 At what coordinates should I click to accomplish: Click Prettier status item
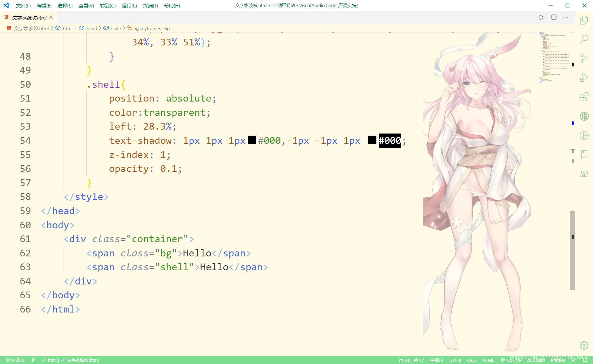pyautogui.click(x=558, y=360)
